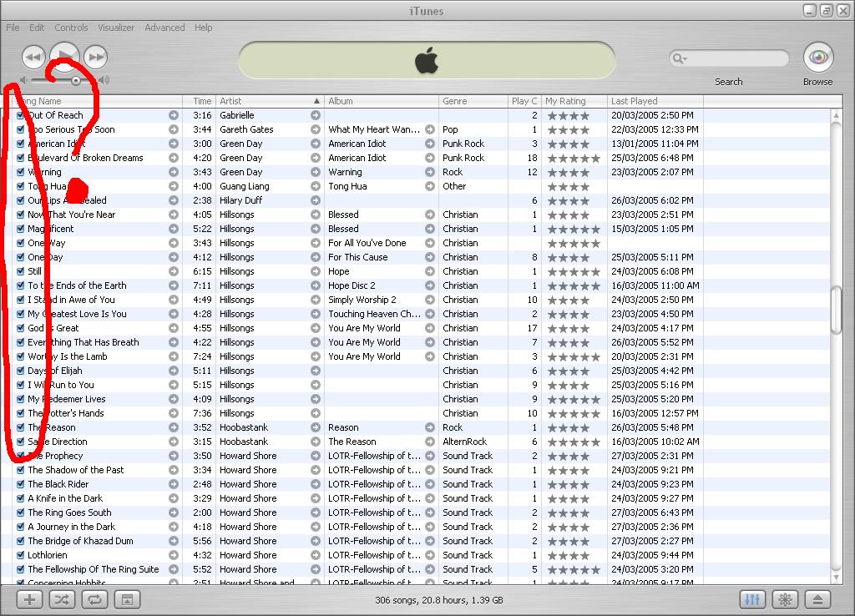The width and height of the screenshot is (855, 616).
Task: Click the arrow beside album For All You've Done
Action: pyautogui.click(x=430, y=243)
